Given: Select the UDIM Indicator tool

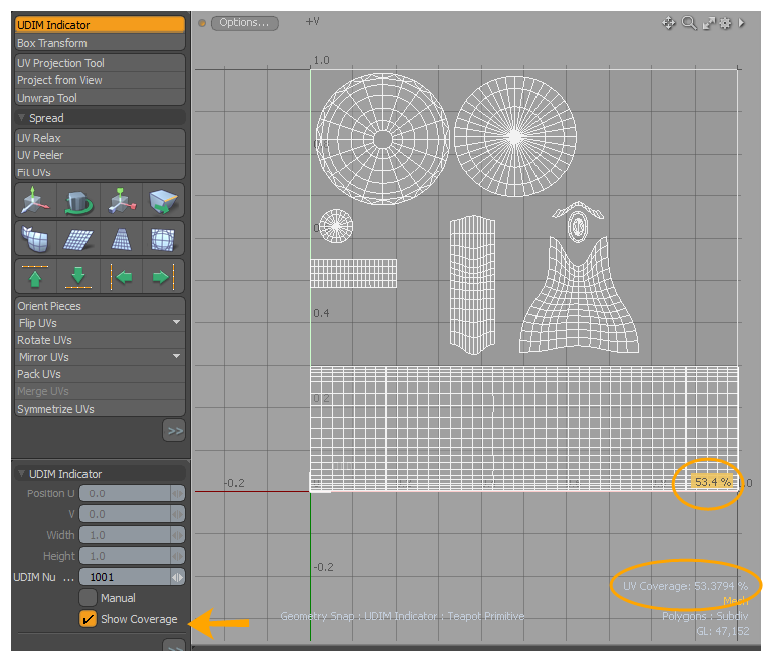Looking at the screenshot, I should click(100, 25).
